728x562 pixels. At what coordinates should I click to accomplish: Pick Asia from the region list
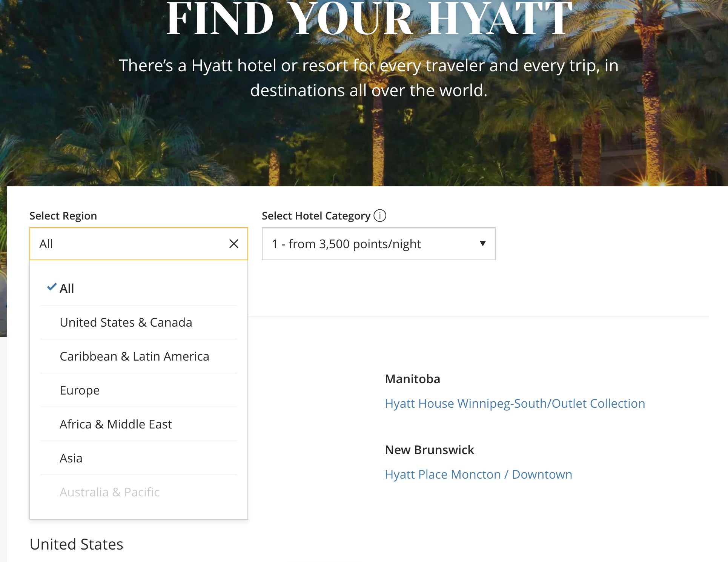click(x=139, y=458)
